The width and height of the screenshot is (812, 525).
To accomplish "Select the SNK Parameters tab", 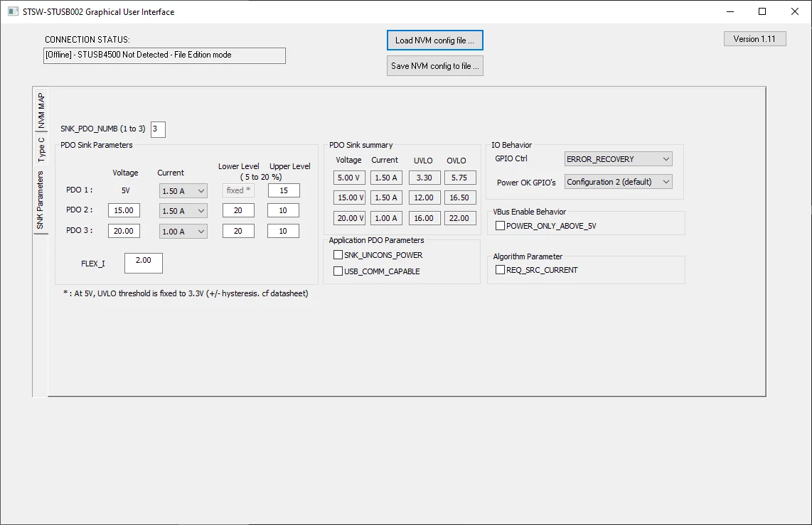I will click(41, 200).
